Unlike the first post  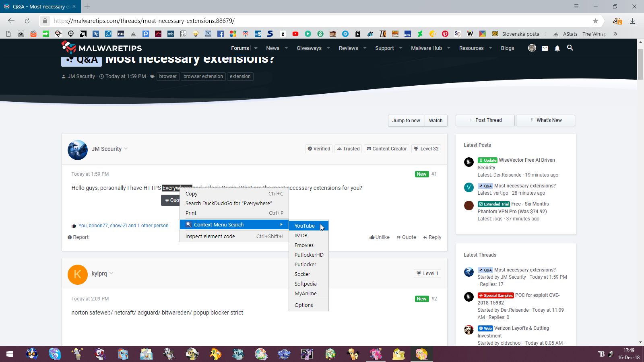point(380,237)
